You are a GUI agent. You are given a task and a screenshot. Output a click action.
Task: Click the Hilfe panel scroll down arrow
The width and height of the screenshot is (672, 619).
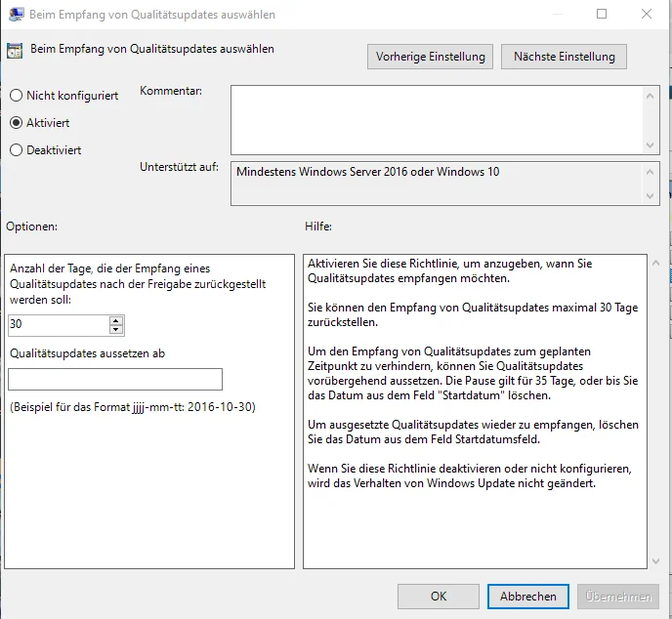(655, 560)
